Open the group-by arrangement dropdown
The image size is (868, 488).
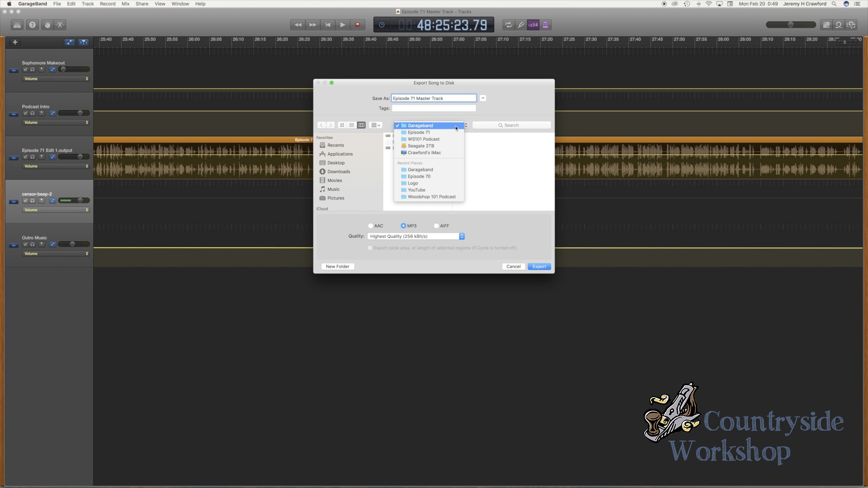(x=376, y=125)
